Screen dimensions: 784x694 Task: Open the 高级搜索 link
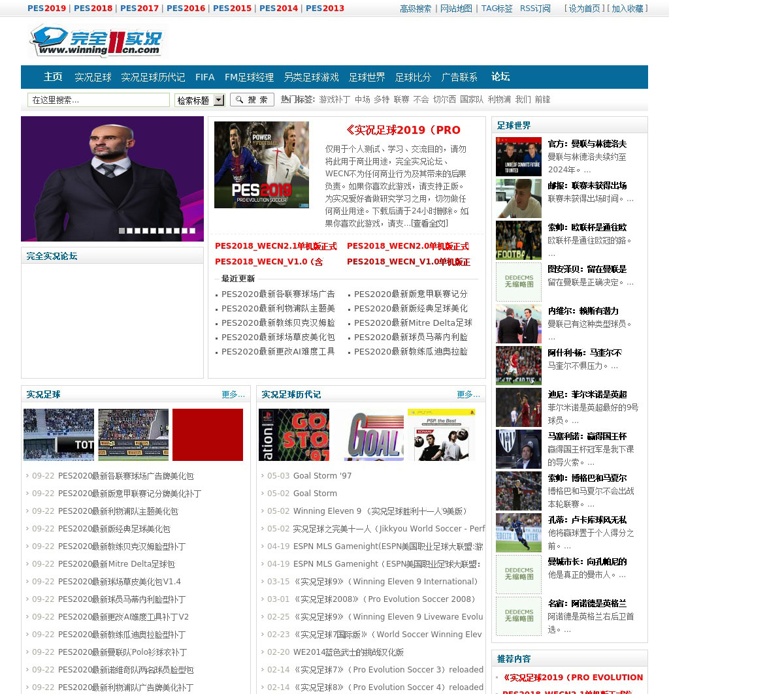(x=416, y=8)
